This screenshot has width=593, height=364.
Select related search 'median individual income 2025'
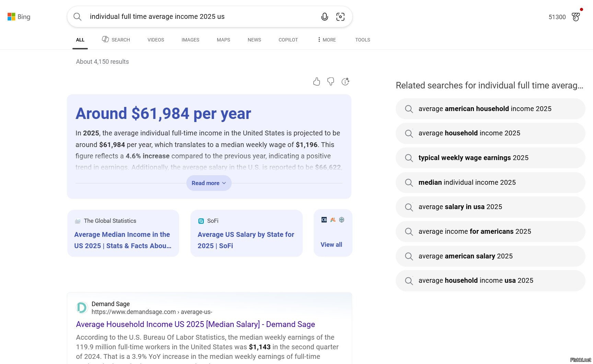point(467,182)
